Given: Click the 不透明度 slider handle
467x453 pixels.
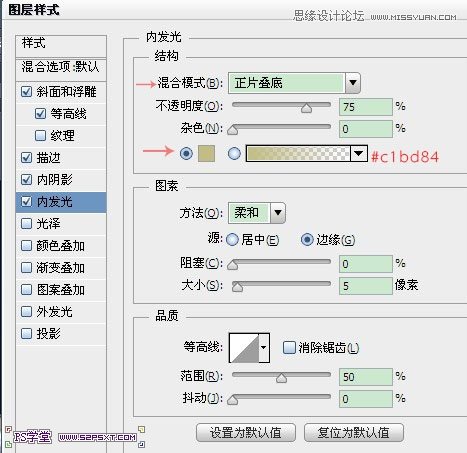Looking at the screenshot, I should (306, 108).
